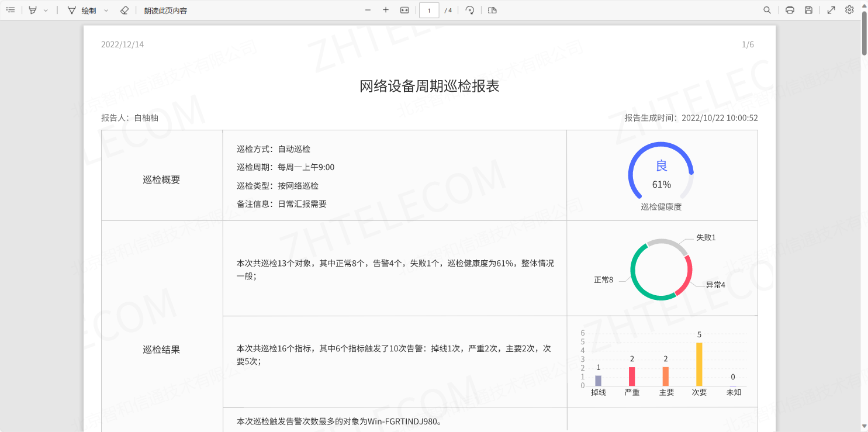Zoom in with the plus icon
868x432 pixels.
386,10
